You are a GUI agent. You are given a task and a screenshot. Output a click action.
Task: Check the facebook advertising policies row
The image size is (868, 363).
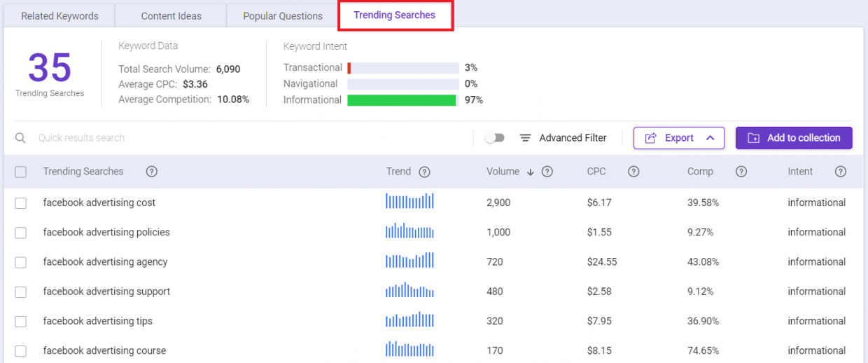tap(21, 233)
